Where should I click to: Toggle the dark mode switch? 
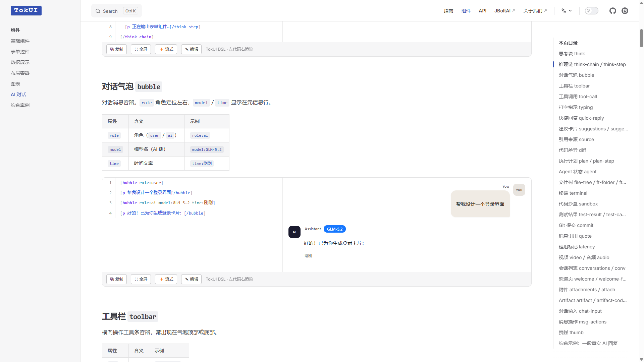pos(592,11)
